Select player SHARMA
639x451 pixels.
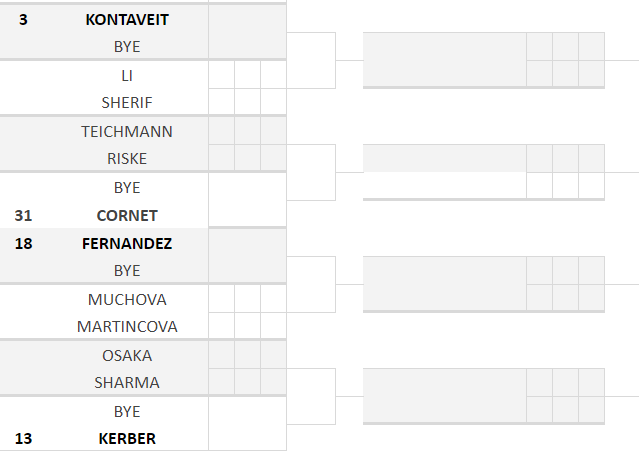[x=127, y=382]
